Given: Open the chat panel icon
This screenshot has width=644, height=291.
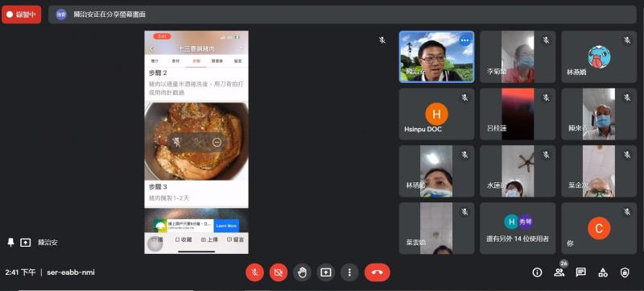Looking at the screenshot, I should coord(580,272).
